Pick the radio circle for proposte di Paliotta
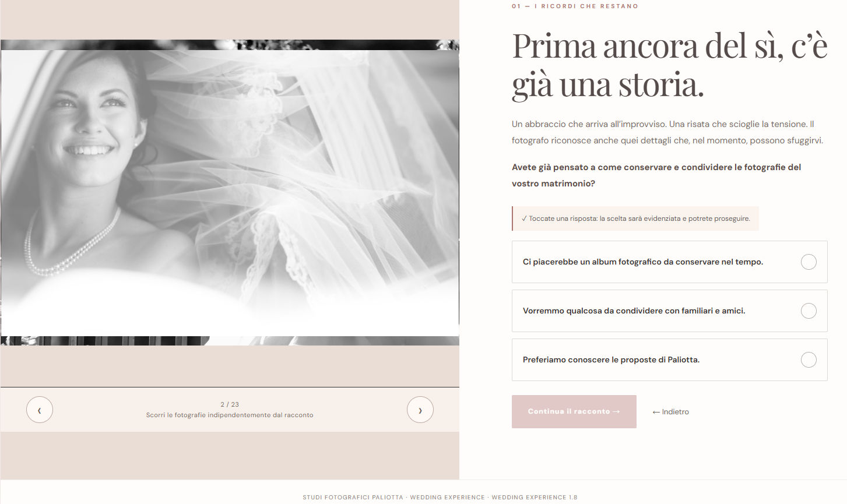Viewport: 847px width, 504px height. [809, 360]
